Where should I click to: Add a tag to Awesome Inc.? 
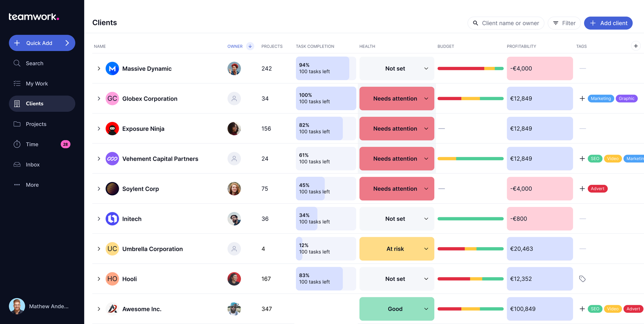(582, 309)
